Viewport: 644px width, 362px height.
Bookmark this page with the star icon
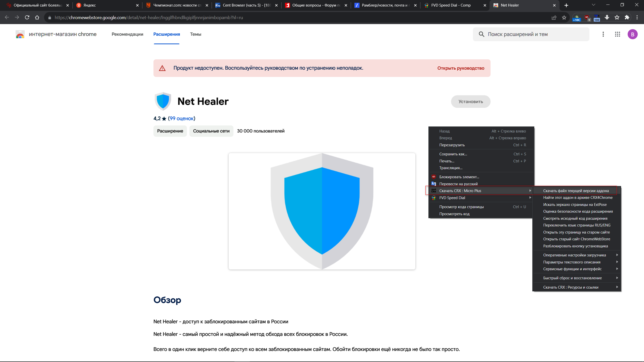point(564,18)
